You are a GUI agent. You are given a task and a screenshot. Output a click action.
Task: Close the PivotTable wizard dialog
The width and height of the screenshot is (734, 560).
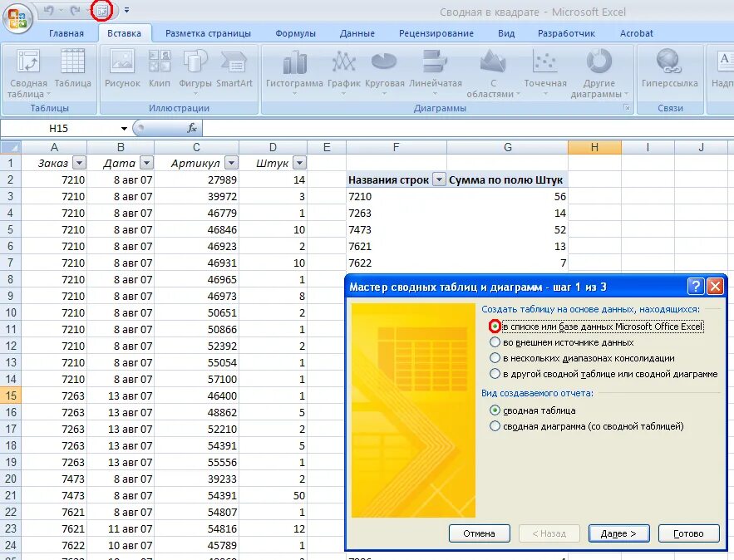tap(715, 286)
